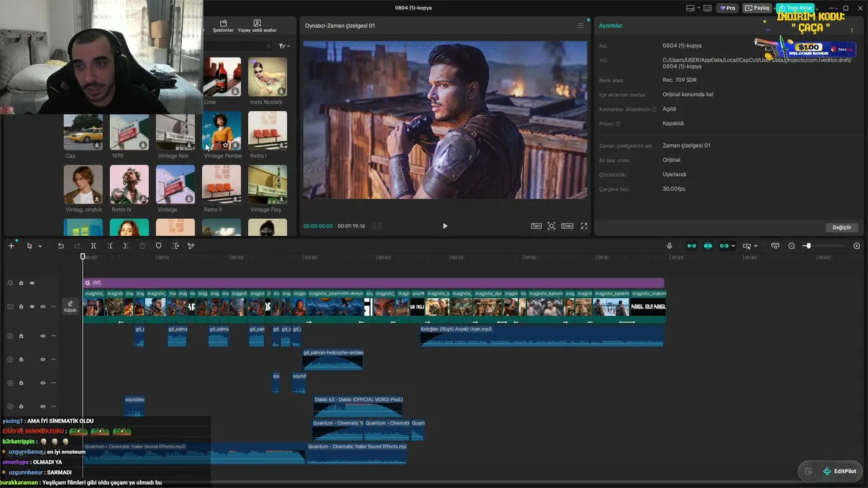Screen dimensions: 868x488
Task: Delete the selected clip with the trash icon
Action: 142,246
